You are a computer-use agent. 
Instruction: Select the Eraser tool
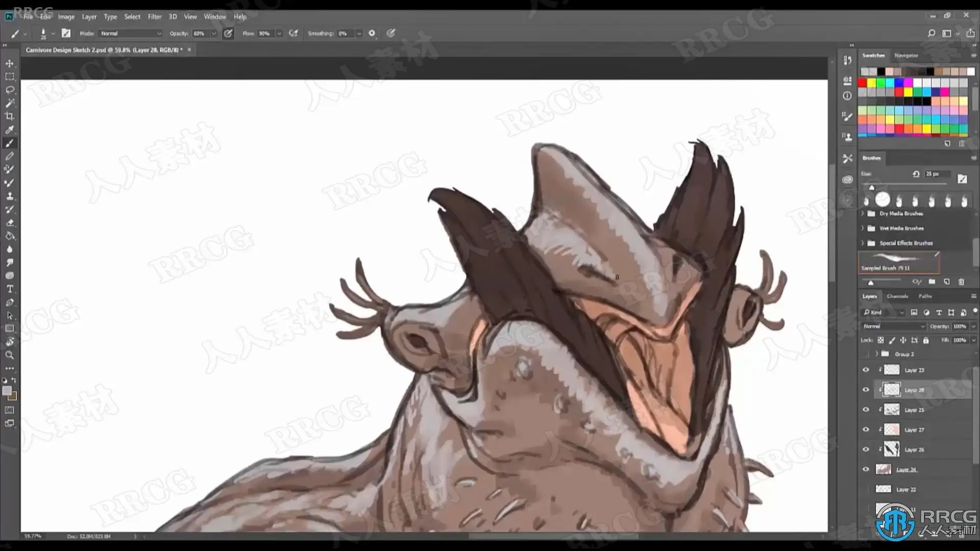(10, 222)
